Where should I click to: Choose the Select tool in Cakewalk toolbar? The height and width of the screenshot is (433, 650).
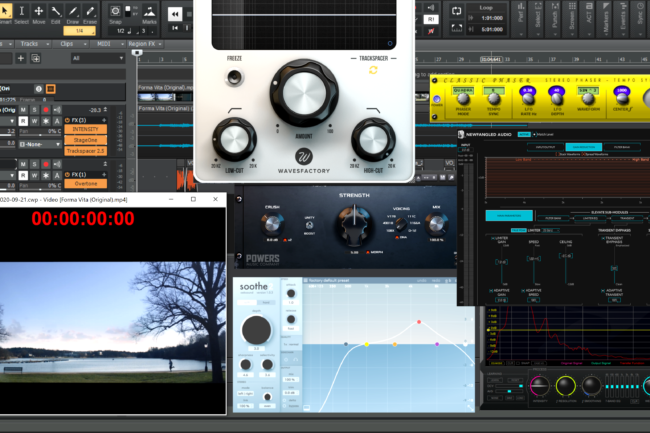pos(22,12)
